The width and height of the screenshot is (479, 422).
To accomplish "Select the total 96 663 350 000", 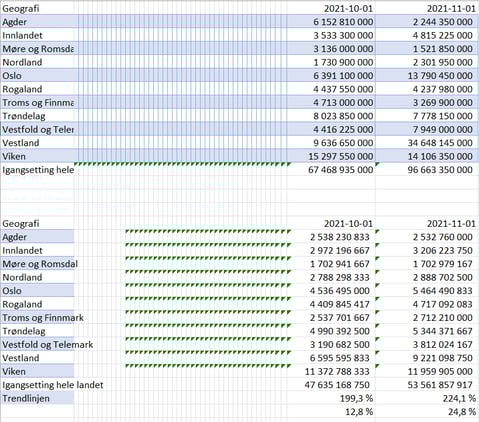I will click(440, 170).
